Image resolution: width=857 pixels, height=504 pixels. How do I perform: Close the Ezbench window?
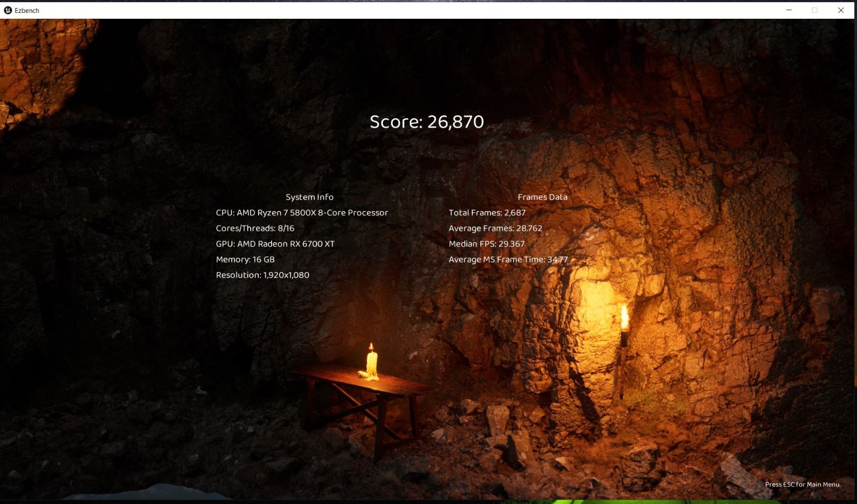click(841, 10)
